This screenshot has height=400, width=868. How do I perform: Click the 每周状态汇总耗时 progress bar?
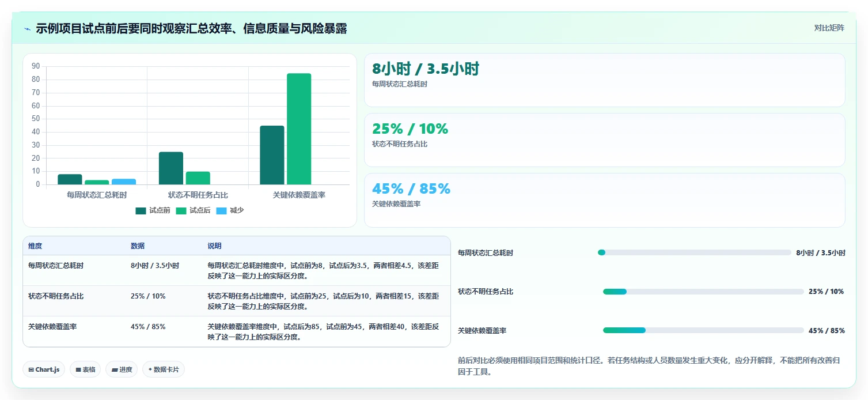(695, 252)
